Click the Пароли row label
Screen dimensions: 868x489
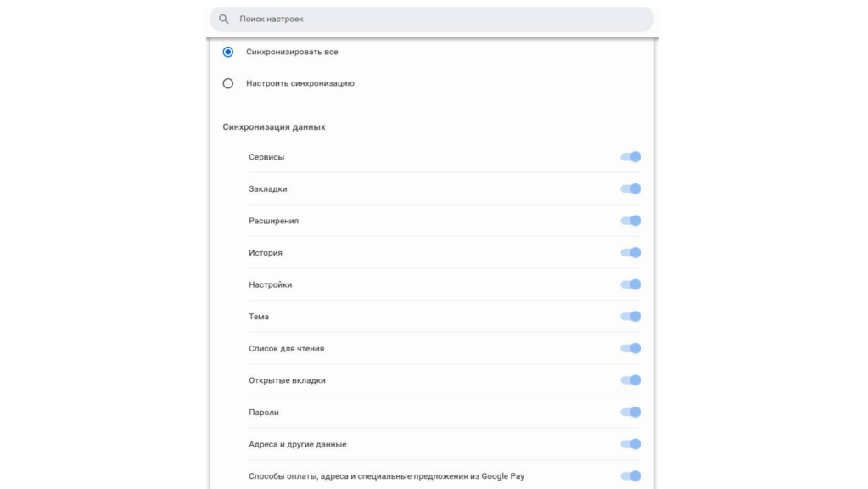(x=264, y=413)
